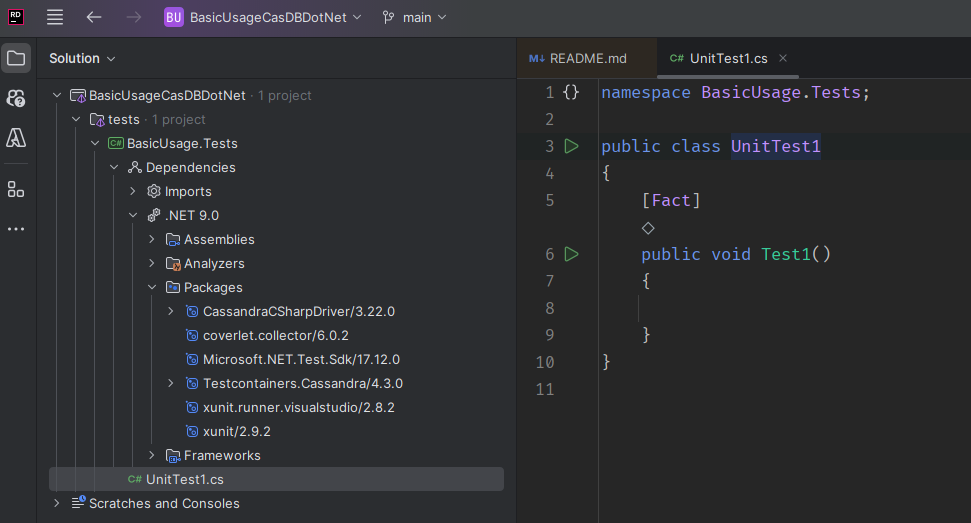This screenshot has height=523, width=971.
Task: Open the Solution view selector dropdown
Action: tap(82, 58)
